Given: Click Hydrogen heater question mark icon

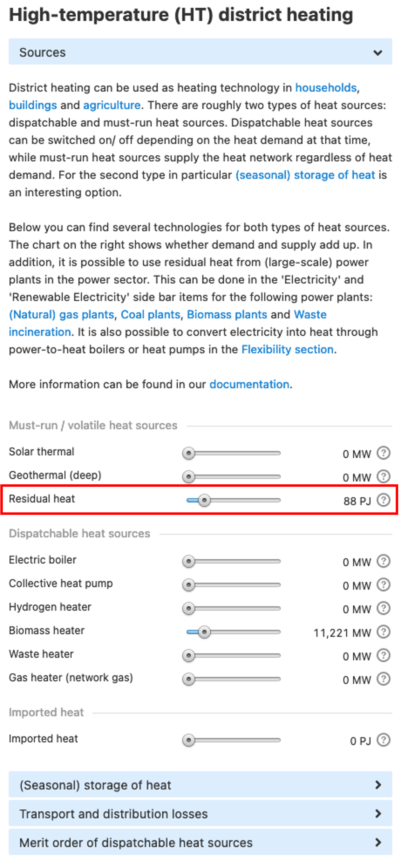Looking at the screenshot, I should point(383,608).
